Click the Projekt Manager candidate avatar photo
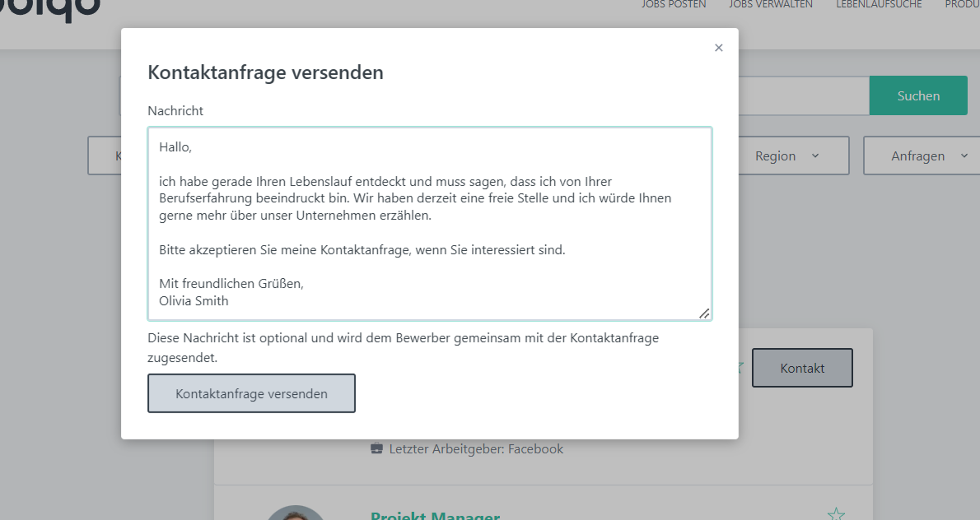 click(x=296, y=513)
